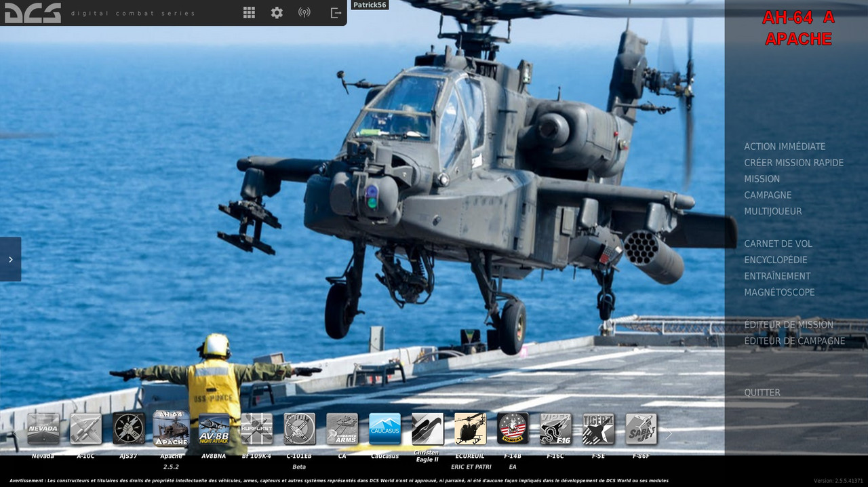The height and width of the screenshot is (487, 868).
Task: Open ÉDITEUR DE MISSION
Action: [789, 326]
